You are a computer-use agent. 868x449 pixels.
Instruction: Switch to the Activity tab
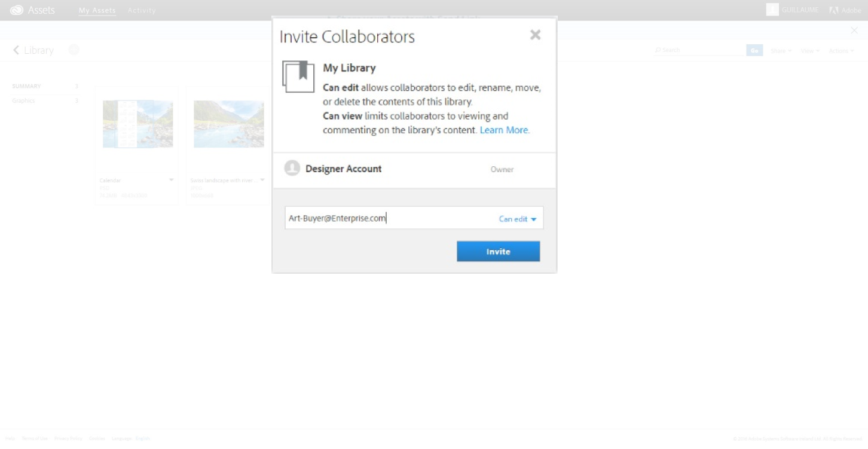(142, 10)
